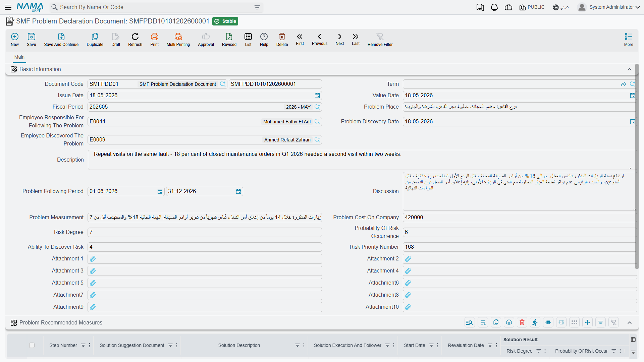The width and height of the screenshot is (644, 362).
Task: Click the thumbs-up feedback icon
Action: click(508, 7)
